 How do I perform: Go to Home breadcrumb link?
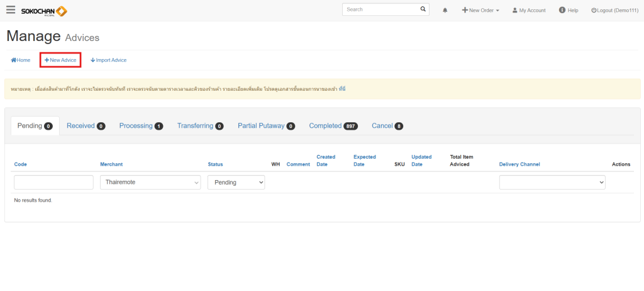coord(21,60)
